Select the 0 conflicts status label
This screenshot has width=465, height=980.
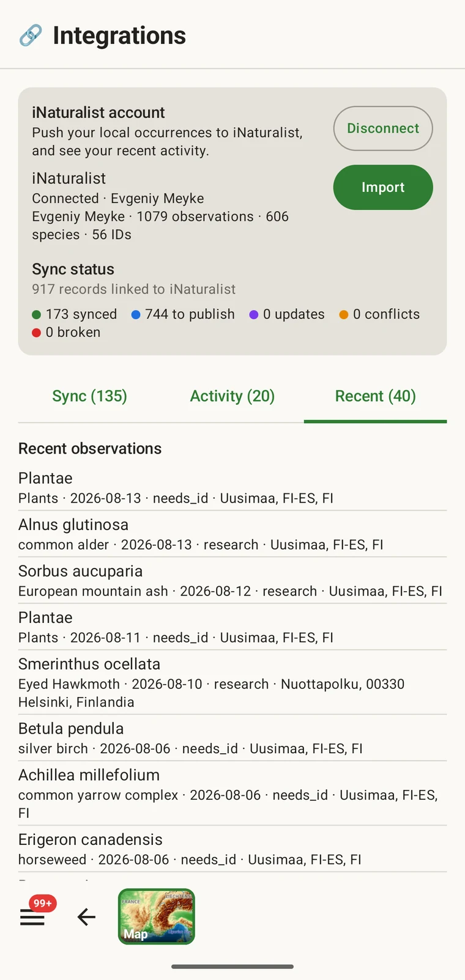point(387,314)
